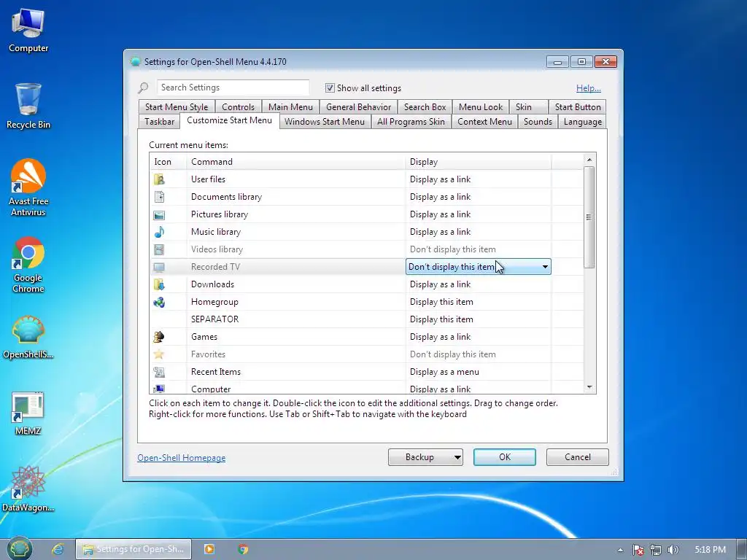Open the Backup button dropdown arrow
747x560 pixels.
click(x=457, y=457)
